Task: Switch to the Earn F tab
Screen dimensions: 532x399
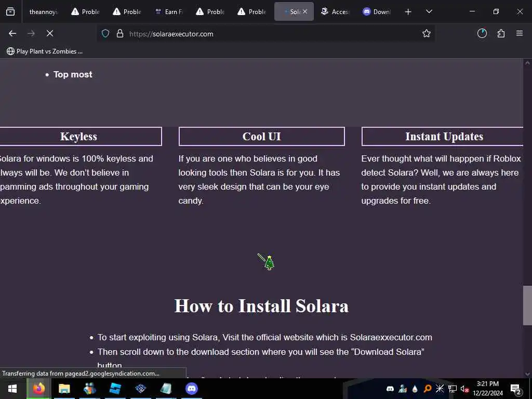Action: [x=169, y=11]
